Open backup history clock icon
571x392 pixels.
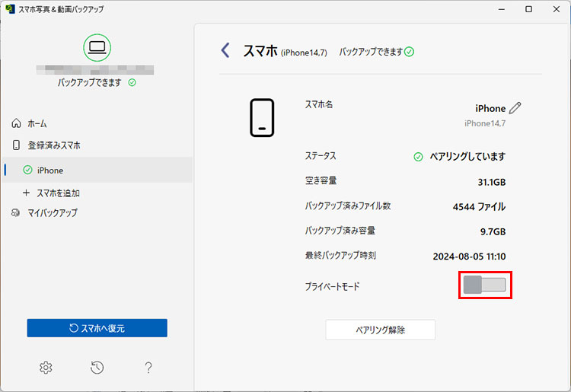point(97,368)
